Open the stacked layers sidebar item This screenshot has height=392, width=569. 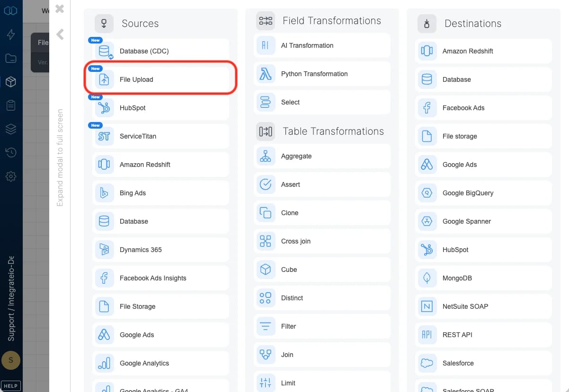(11, 129)
